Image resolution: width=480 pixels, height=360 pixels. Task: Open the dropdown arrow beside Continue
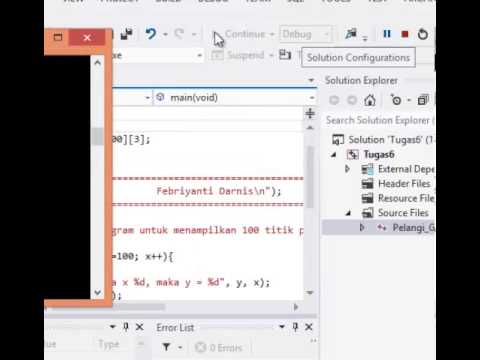[x=272, y=34]
